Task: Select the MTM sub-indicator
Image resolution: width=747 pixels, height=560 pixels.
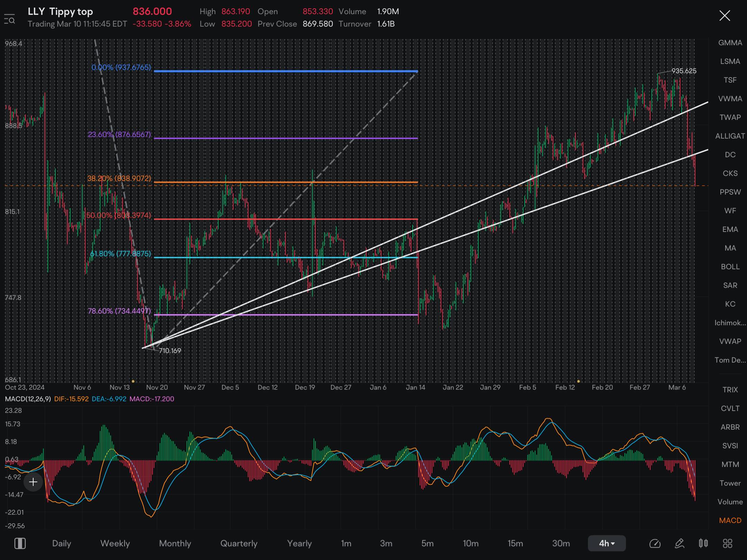Action: (x=730, y=465)
